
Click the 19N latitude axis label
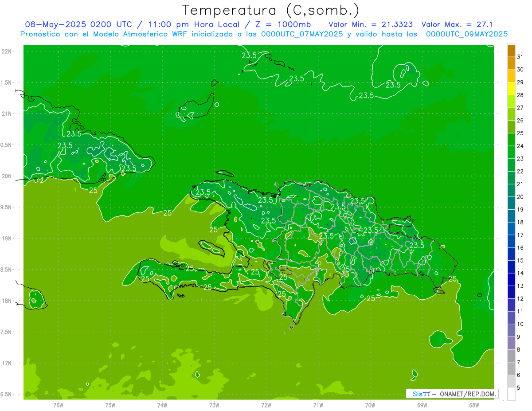coord(7,238)
